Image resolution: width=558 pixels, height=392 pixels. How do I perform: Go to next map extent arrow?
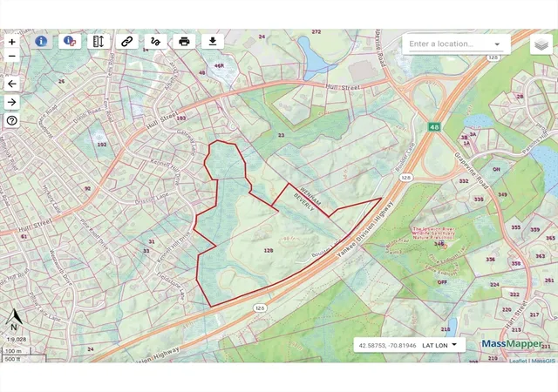11,103
